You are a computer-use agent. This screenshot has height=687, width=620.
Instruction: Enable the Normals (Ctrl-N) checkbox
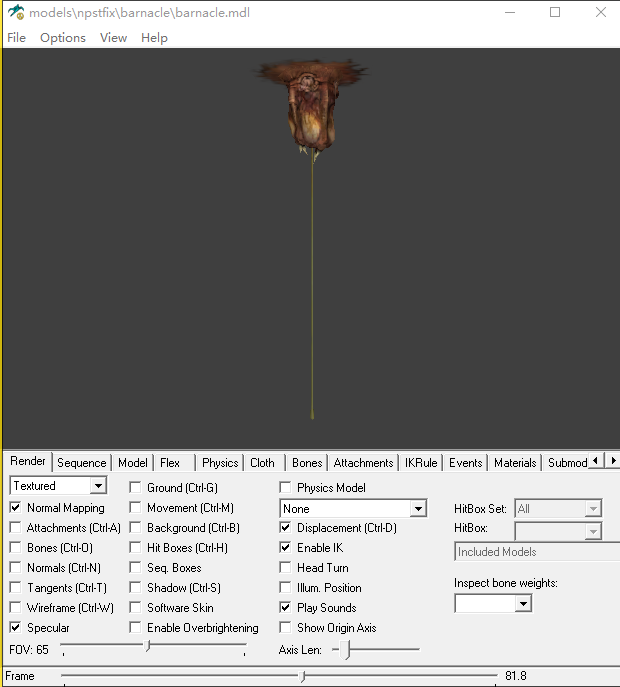[15, 567]
